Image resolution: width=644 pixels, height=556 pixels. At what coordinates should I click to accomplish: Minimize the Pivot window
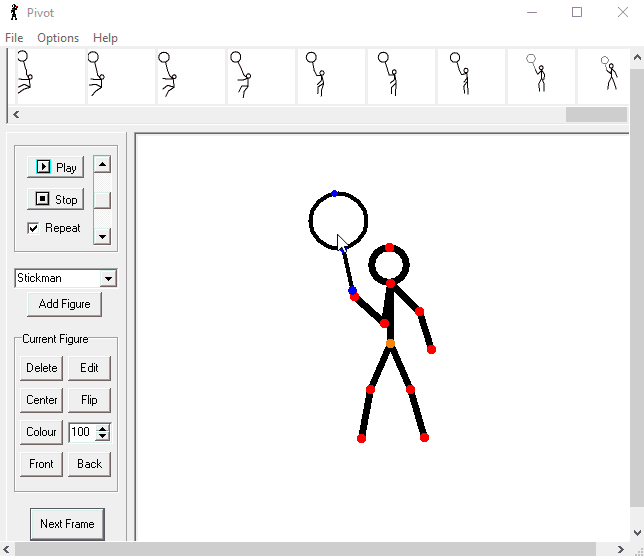pos(532,12)
